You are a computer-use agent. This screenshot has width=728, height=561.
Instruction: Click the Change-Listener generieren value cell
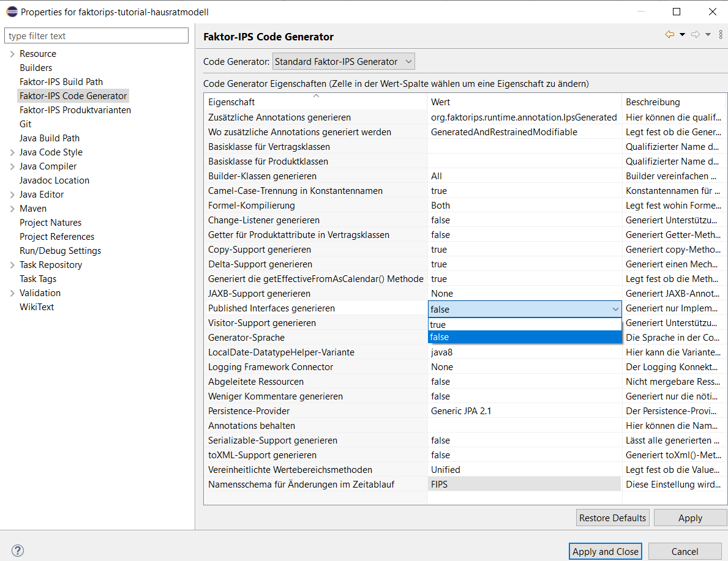coord(524,220)
